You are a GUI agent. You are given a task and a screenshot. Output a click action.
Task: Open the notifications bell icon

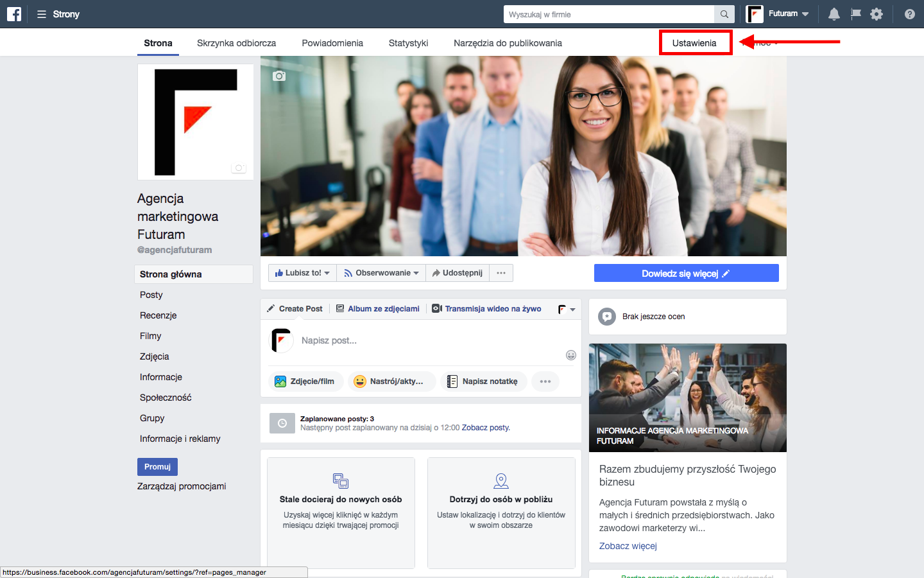pyautogui.click(x=834, y=14)
